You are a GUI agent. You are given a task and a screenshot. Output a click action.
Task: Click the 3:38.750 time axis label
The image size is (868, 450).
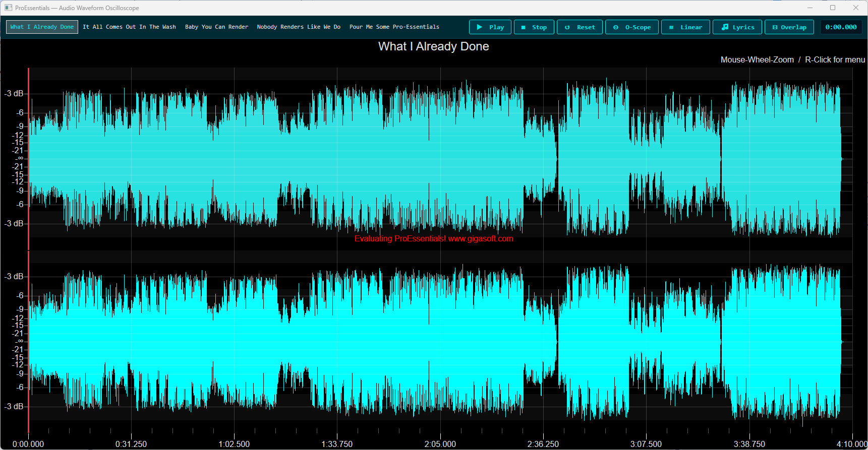(749, 444)
